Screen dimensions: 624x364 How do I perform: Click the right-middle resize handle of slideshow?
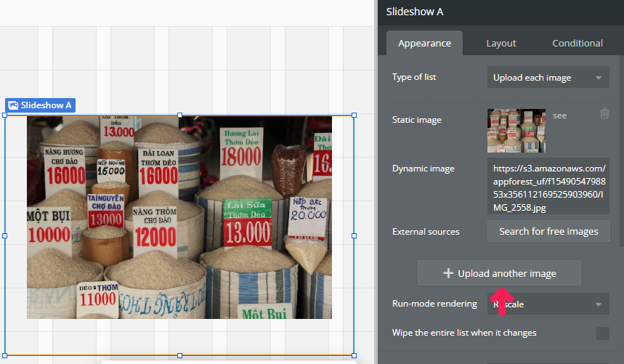(354, 235)
